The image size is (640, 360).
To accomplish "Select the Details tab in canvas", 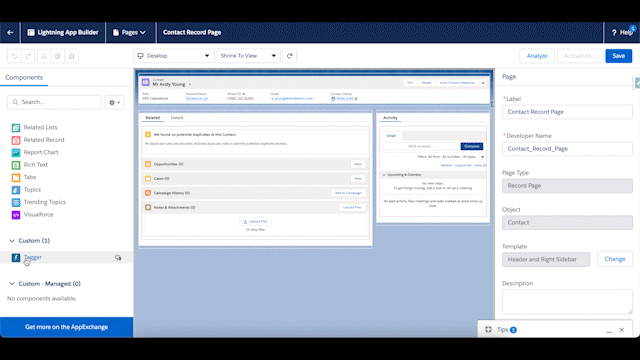I will pyautogui.click(x=177, y=118).
